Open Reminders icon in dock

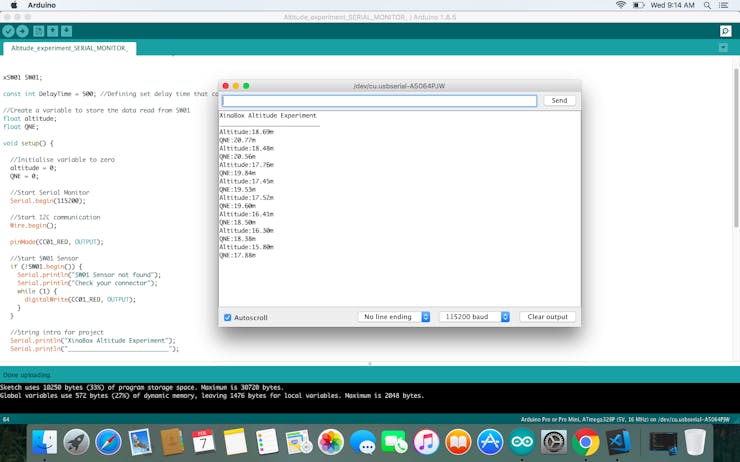(x=267, y=442)
